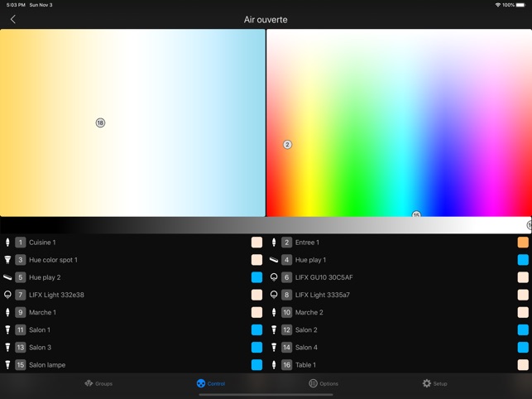
Task: Click the Salon 2 spot bulb icon
Action: click(274, 329)
